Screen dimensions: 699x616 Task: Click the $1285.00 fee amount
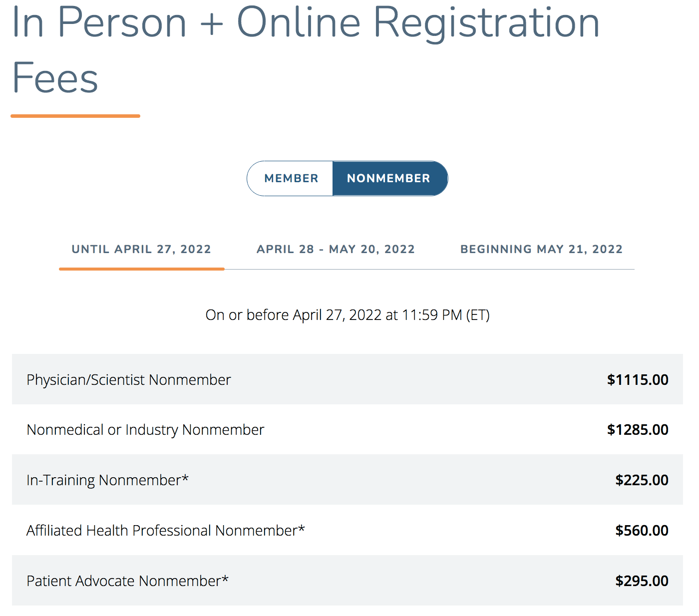638,430
